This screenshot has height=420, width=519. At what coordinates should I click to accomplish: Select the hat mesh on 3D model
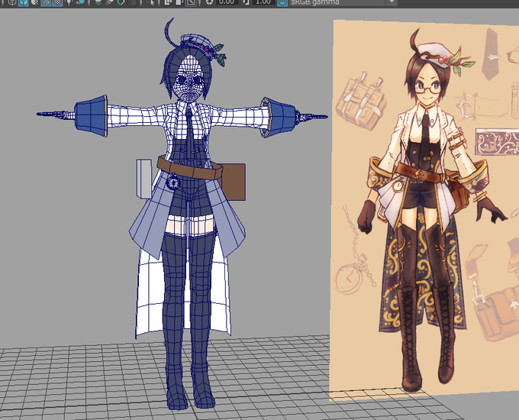[195, 43]
